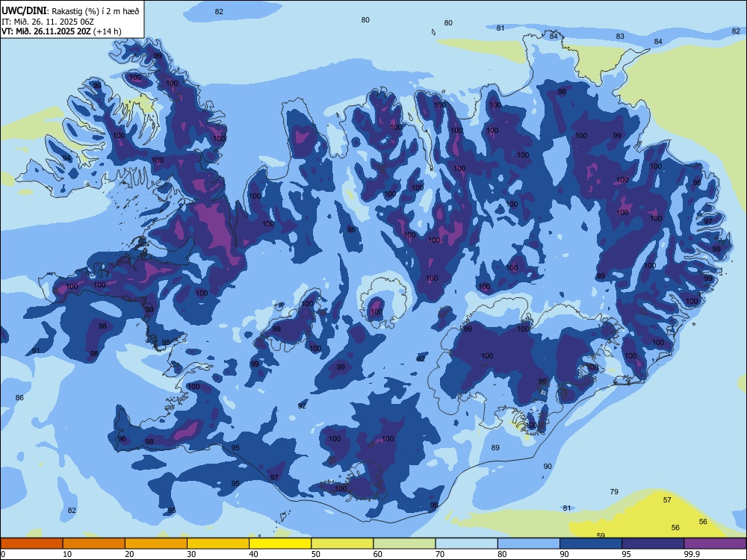This screenshot has width=747, height=560.
Task: Pick the 80–90 light blue legend swatch
Action: click(x=529, y=544)
